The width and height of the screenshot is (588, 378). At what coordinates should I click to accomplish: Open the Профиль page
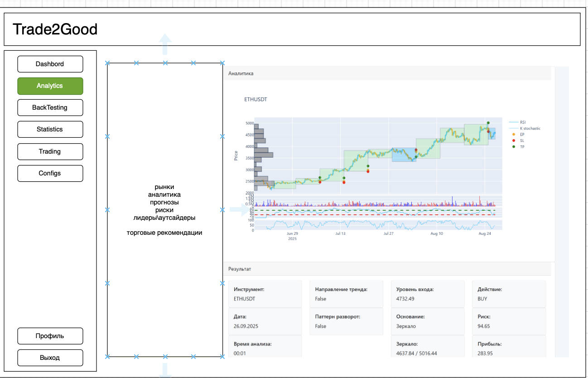[50, 336]
